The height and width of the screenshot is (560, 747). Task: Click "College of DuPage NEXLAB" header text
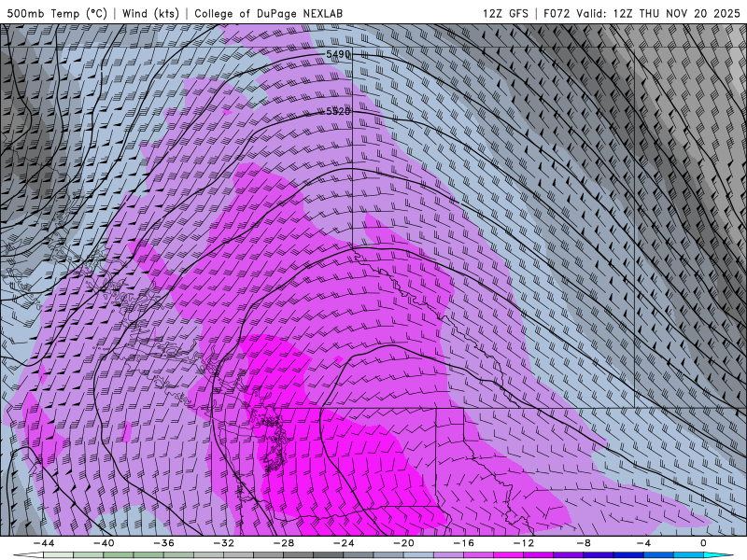(x=268, y=13)
